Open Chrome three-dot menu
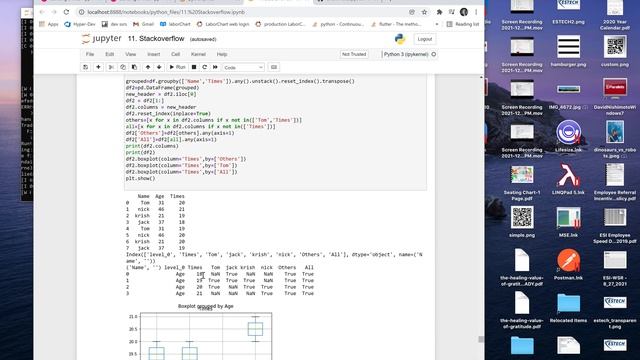The image size is (640, 360). coord(476,12)
